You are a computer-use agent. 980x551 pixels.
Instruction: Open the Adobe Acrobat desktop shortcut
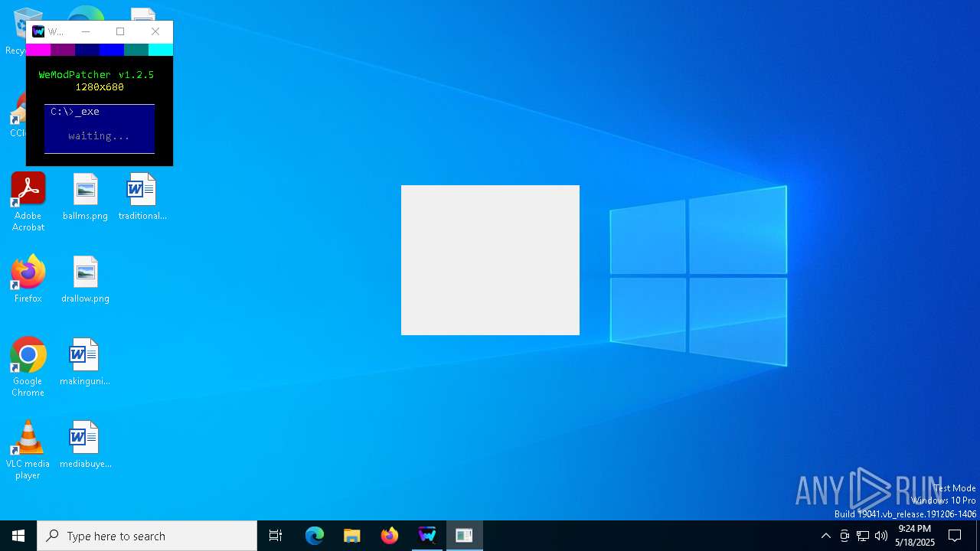coord(28,201)
